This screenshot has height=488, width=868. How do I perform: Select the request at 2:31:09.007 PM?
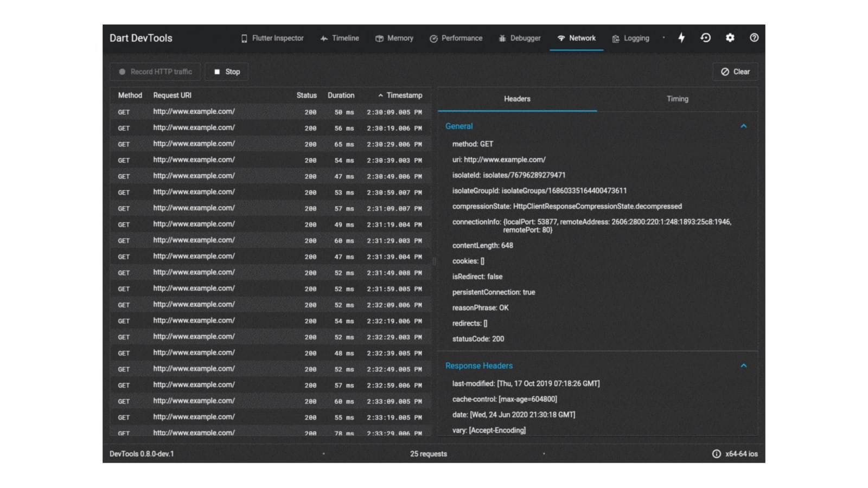point(271,208)
